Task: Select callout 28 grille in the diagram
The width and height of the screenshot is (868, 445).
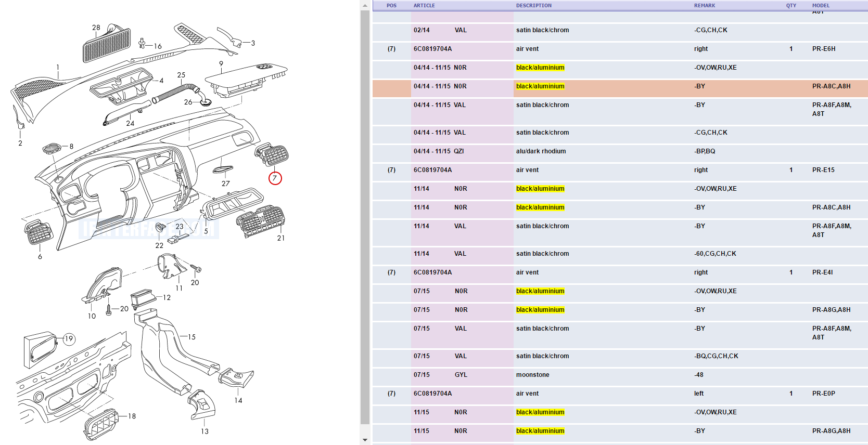Action: click(x=96, y=28)
